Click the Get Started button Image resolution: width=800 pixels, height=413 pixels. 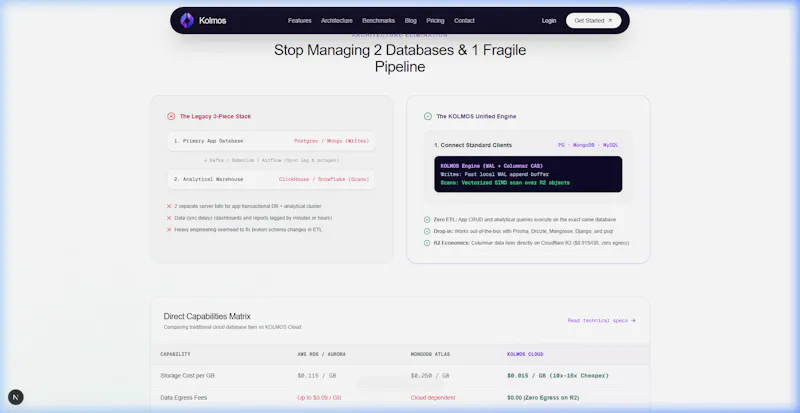[593, 21]
